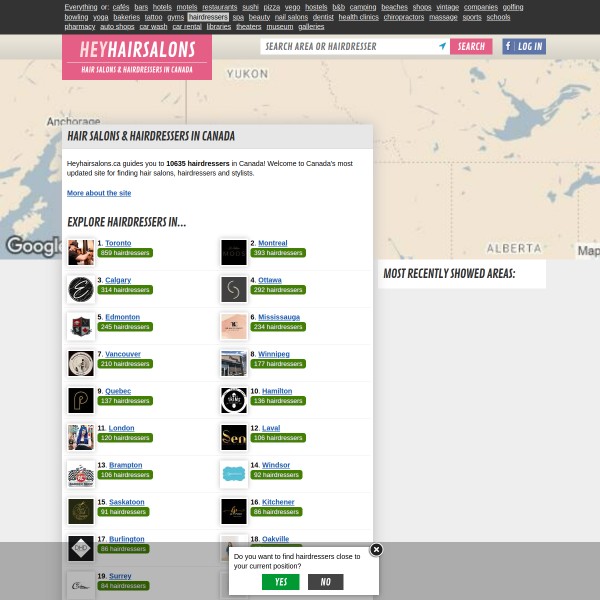600x600 pixels.
Task: Open Burlington DHD logo thumbnail
Action: pos(81,548)
